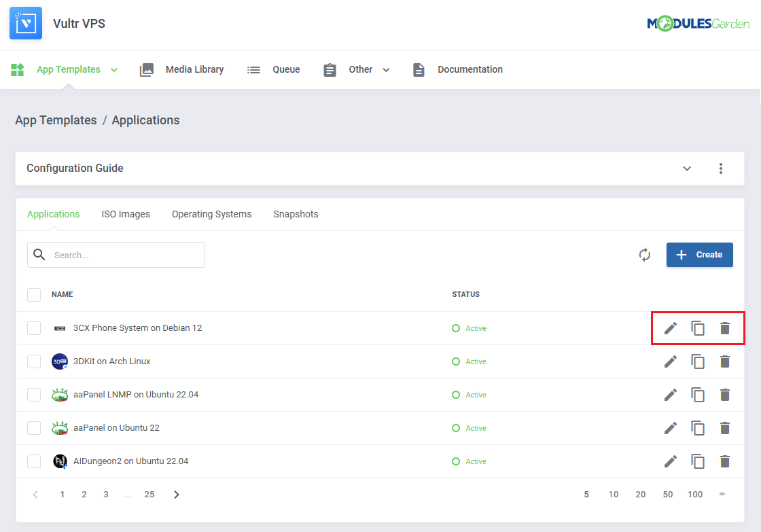Edit aaPanel LNMP on Ubuntu 22.04
761x532 pixels.
coord(670,395)
